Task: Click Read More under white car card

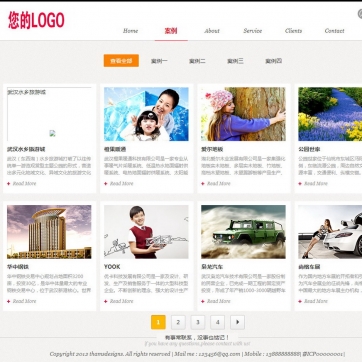Action: point(316,301)
